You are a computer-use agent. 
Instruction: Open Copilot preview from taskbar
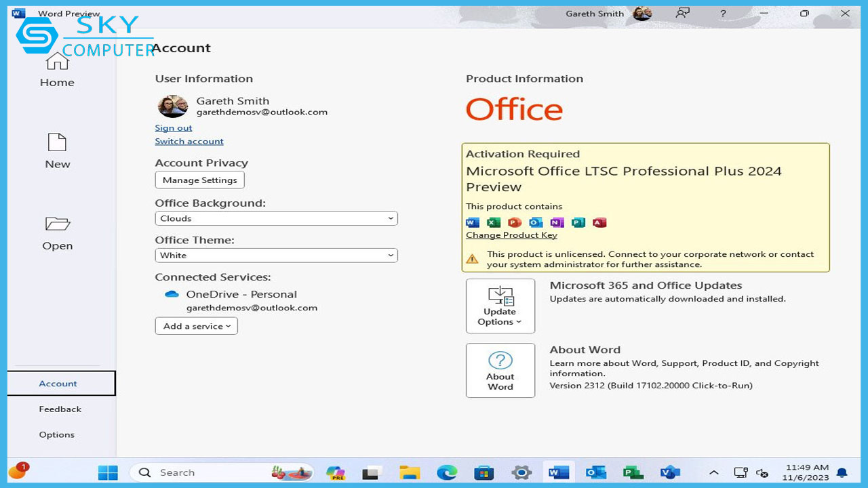[x=335, y=472]
